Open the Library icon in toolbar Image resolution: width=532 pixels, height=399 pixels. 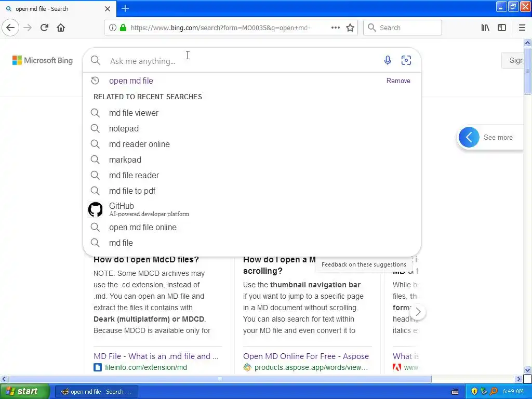(x=485, y=28)
